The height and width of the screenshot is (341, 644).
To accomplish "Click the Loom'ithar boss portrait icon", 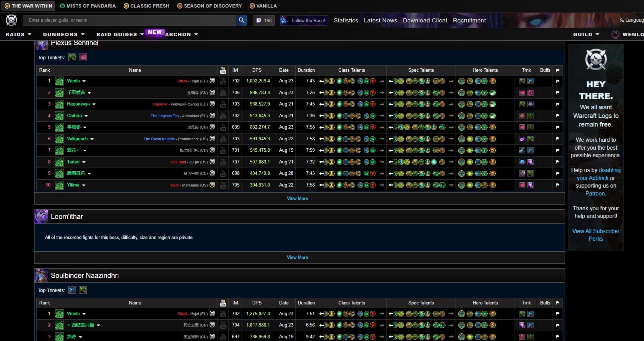I will 41,217.
